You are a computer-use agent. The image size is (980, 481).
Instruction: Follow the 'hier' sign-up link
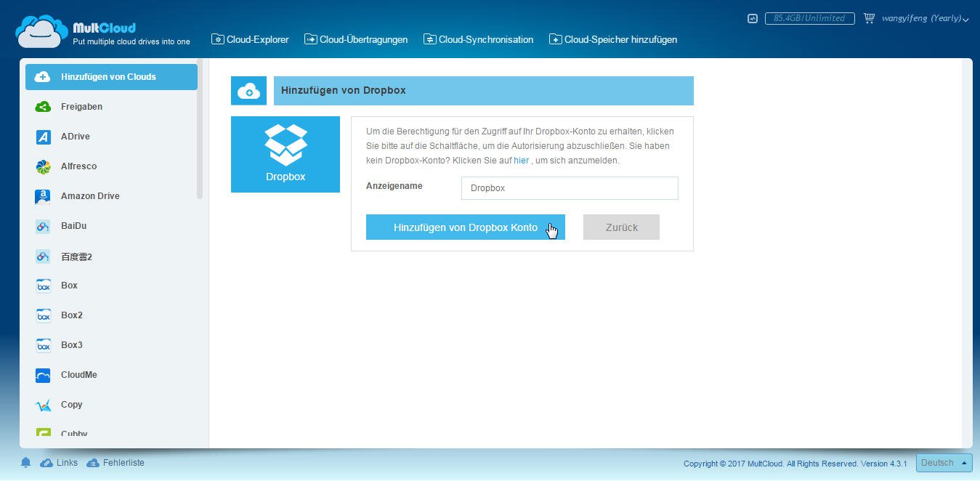pyautogui.click(x=521, y=161)
